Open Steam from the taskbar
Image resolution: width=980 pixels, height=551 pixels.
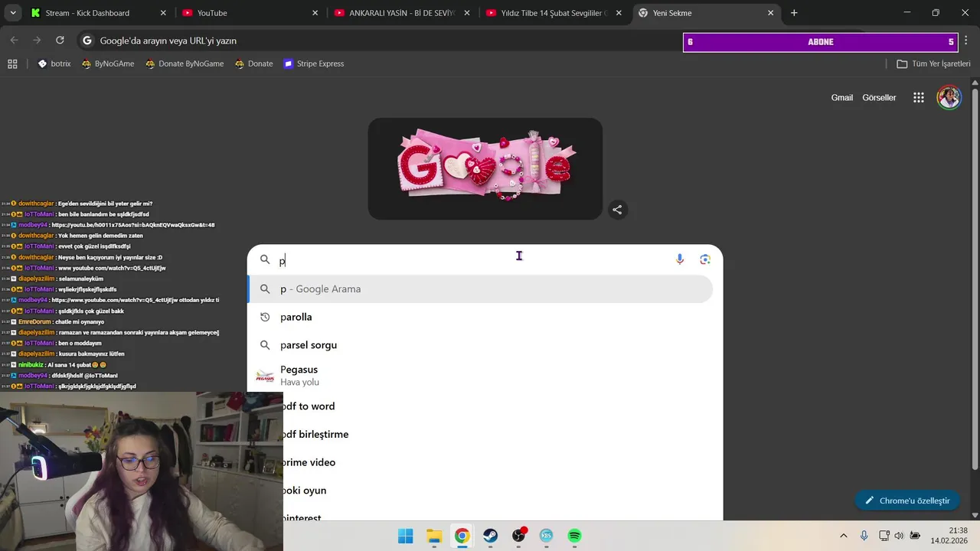click(491, 536)
